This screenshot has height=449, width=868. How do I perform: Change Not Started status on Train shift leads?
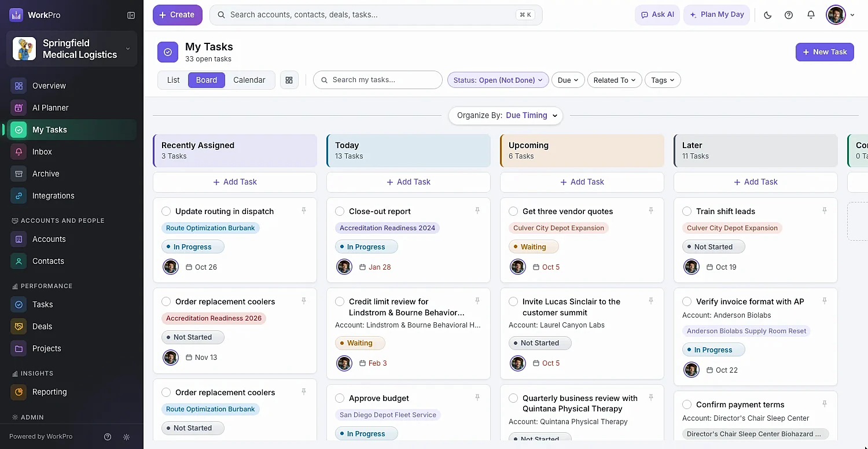pos(713,246)
